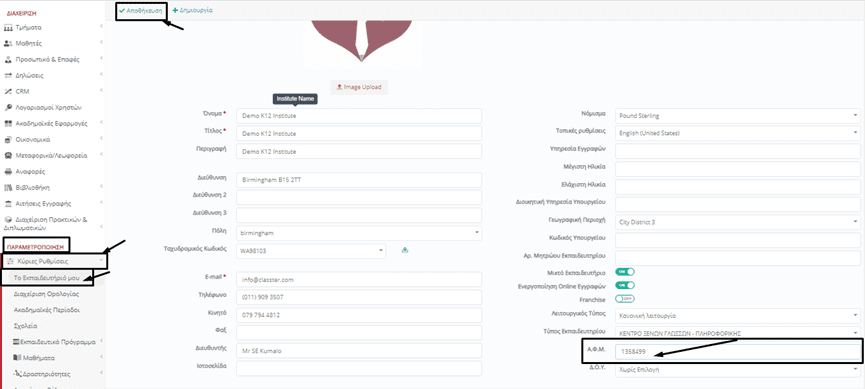This screenshot has height=389, width=865.
Task: Click the Λογαριασμοί Χρηστών key icon
Action: point(8,107)
